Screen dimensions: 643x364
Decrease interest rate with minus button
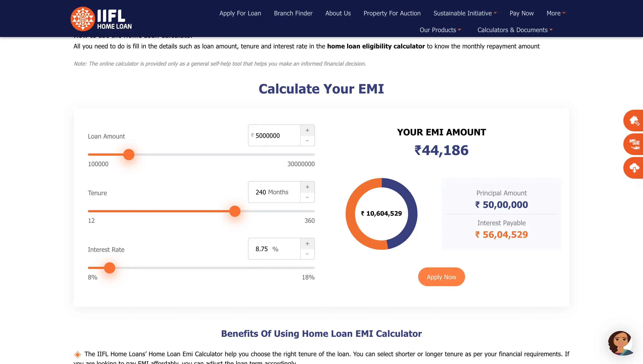pos(307,254)
